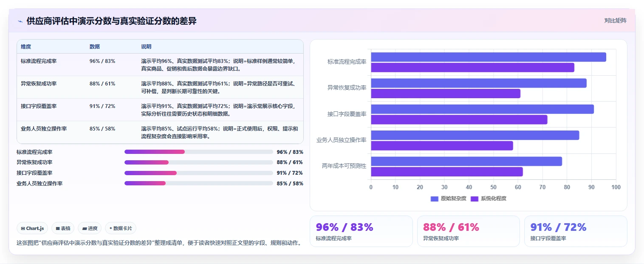This screenshot has width=644, height=264.
Task: Select the 进度 chip
Action: (x=90, y=228)
